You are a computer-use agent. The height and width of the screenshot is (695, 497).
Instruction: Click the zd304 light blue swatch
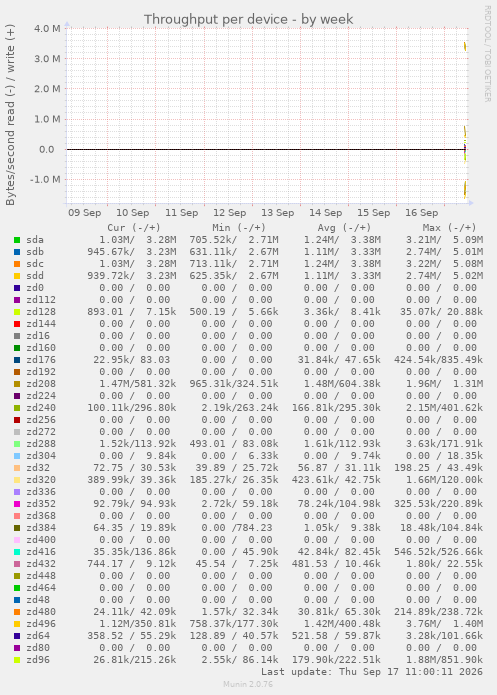point(17,456)
